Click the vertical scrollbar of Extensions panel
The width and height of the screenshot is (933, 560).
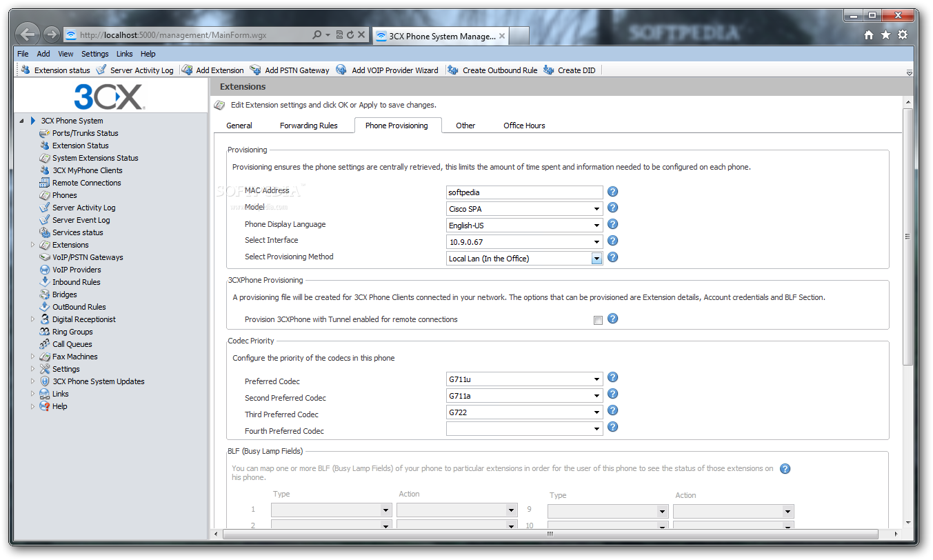click(907, 237)
